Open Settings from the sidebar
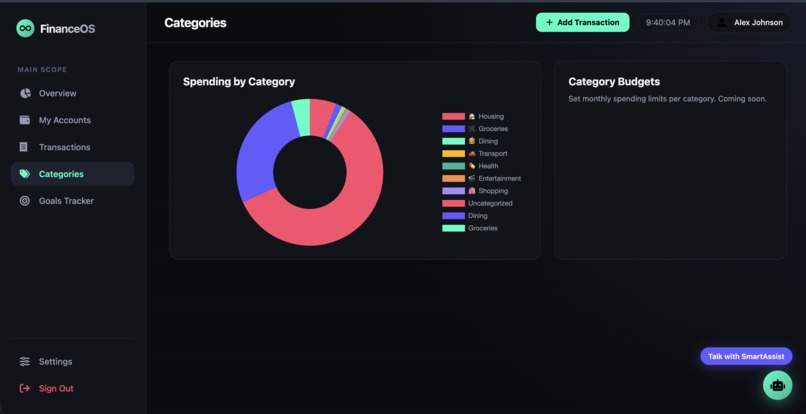The width and height of the screenshot is (806, 414). 72,362
